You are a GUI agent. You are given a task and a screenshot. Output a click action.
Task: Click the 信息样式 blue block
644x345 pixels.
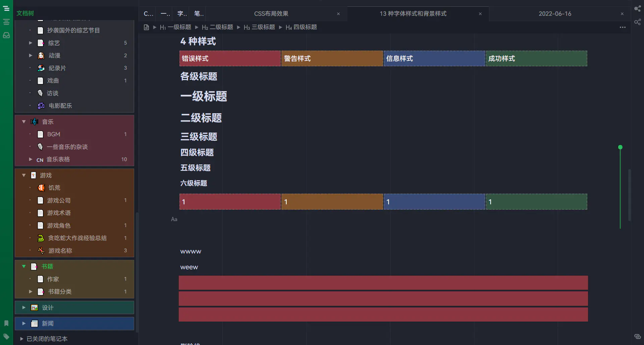tap(434, 59)
